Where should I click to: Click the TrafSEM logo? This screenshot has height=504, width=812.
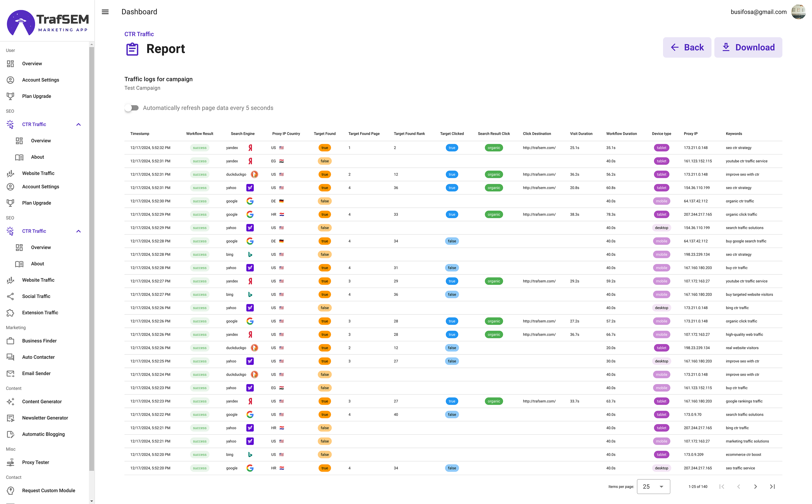pos(48,22)
